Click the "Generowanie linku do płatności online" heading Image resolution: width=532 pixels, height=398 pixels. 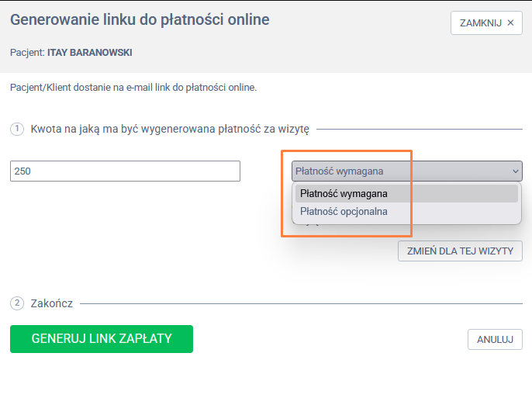point(140,19)
